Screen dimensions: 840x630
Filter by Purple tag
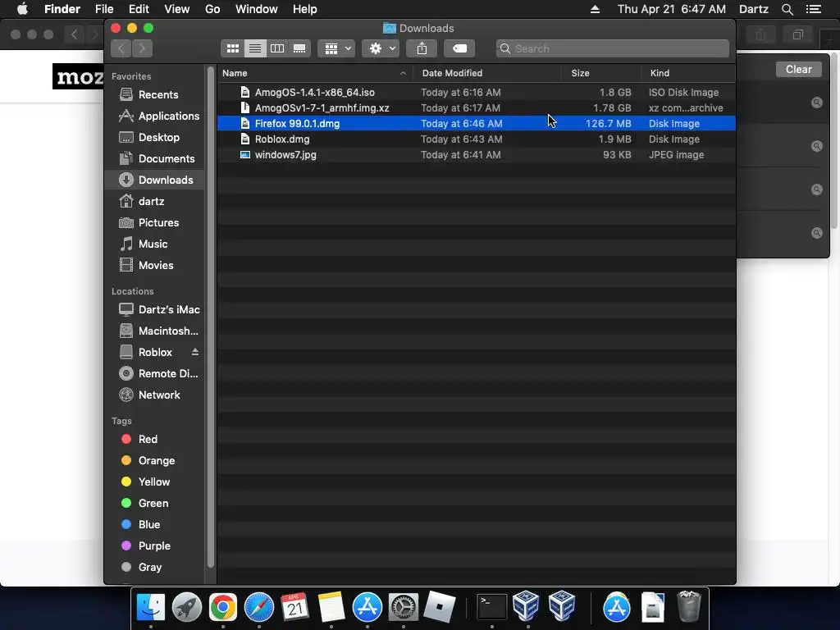155,546
